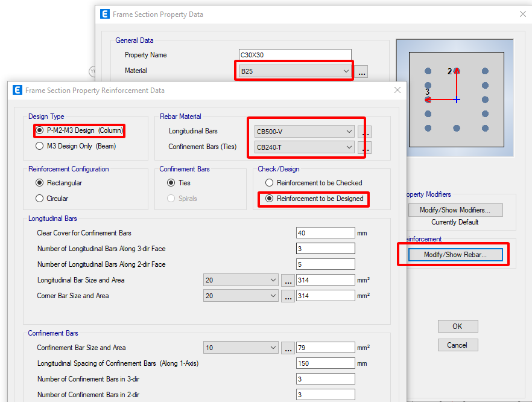Click ellipsis button next to Material dropdown
532x402 pixels.
(361, 72)
